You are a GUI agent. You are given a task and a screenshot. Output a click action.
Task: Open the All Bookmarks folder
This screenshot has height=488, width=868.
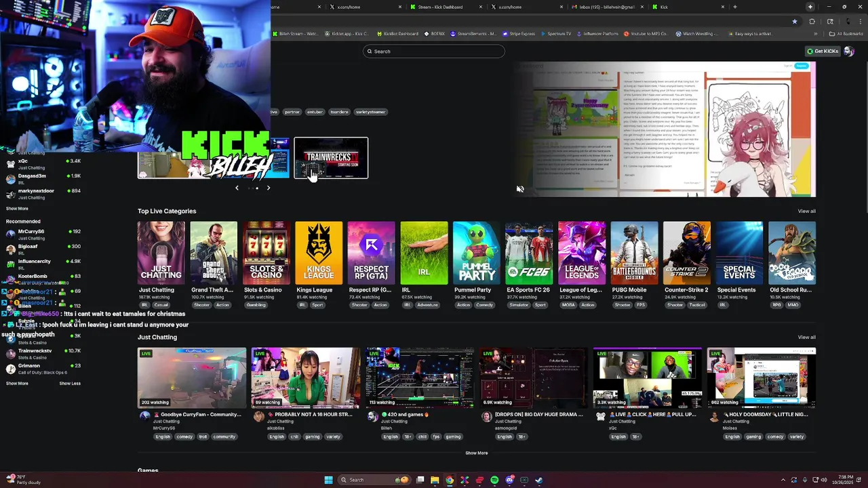(x=846, y=34)
